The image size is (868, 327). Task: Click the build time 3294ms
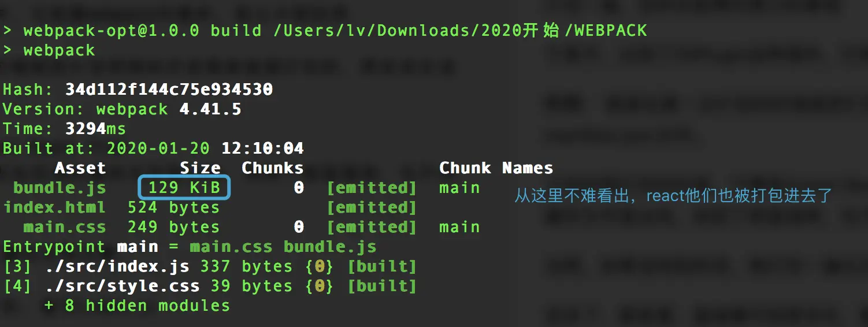click(95, 128)
